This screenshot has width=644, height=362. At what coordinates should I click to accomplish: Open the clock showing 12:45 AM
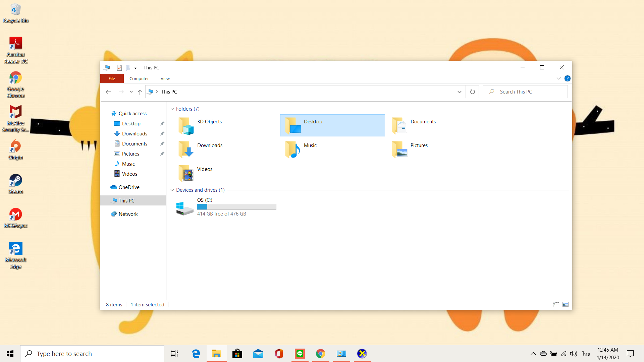click(x=607, y=354)
